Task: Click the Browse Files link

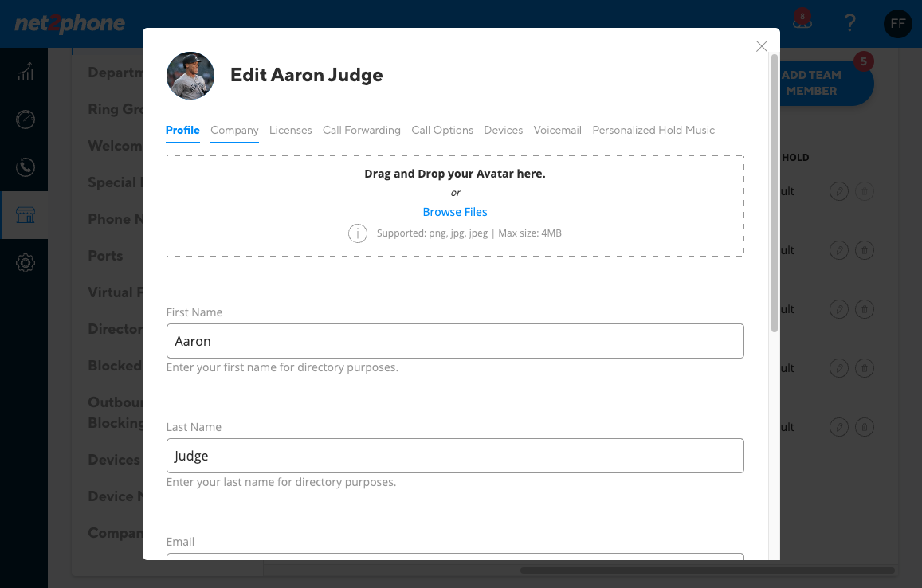Action: coord(455,212)
